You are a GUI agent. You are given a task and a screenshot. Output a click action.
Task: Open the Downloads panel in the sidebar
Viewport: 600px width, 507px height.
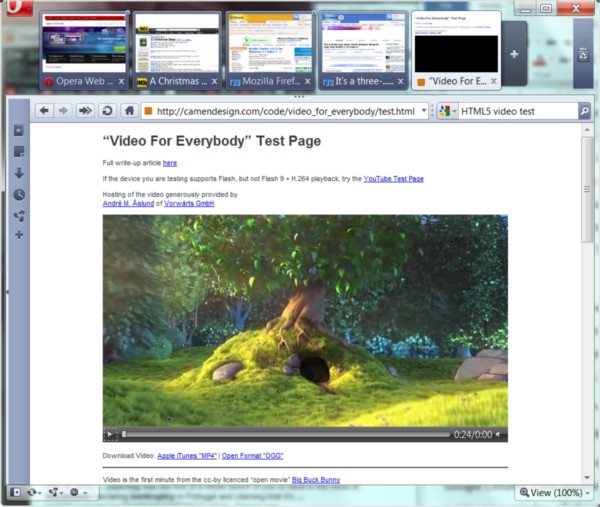pyautogui.click(x=19, y=173)
